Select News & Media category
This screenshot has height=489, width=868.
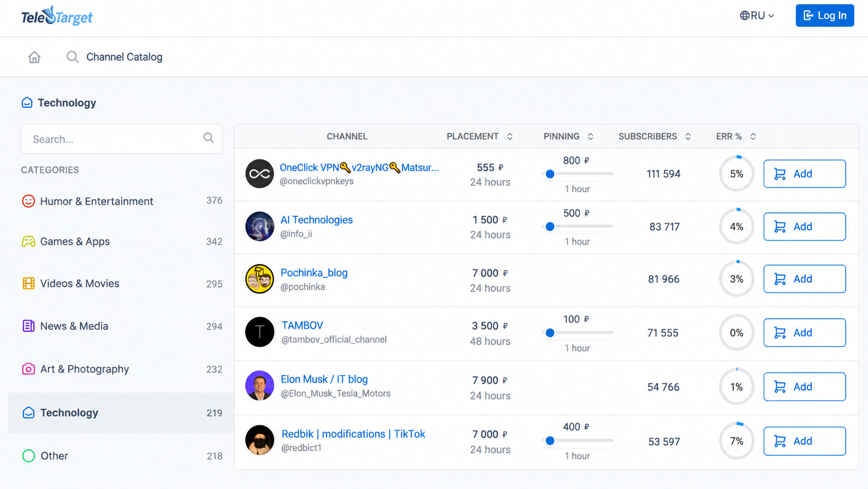point(121,326)
